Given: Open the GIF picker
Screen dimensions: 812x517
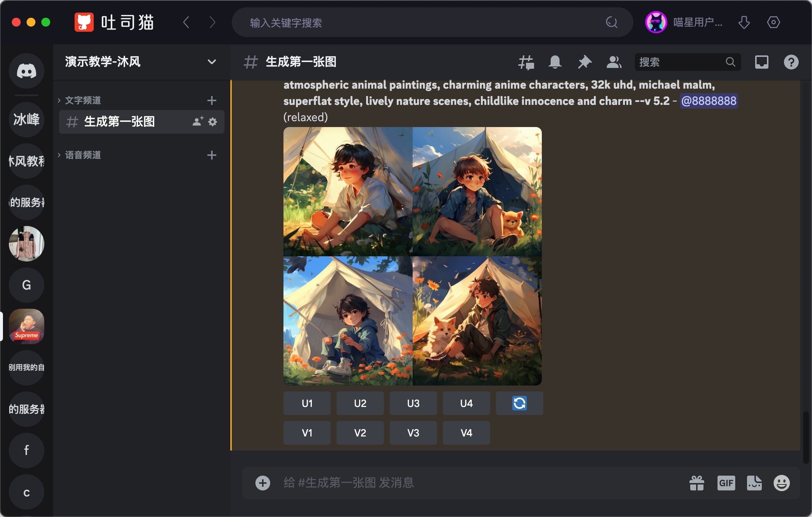Looking at the screenshot, I should pyautogui.click(x=726, y=483).
